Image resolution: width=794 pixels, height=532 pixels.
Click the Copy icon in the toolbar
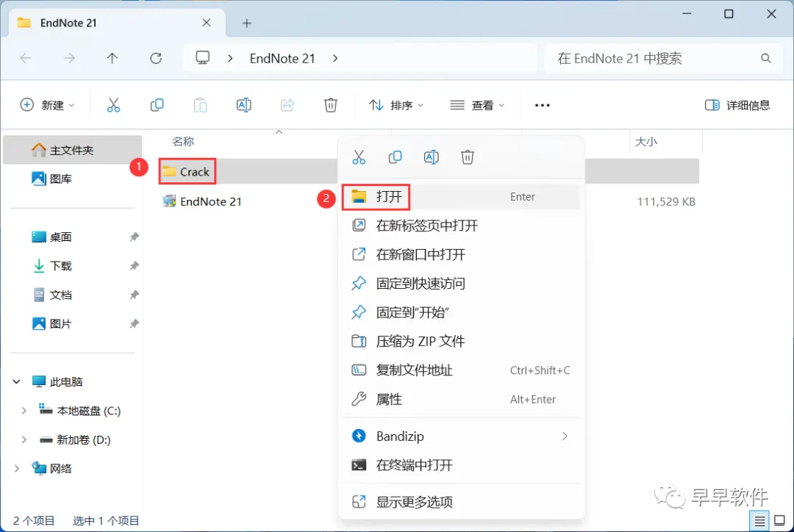(157, 105)
